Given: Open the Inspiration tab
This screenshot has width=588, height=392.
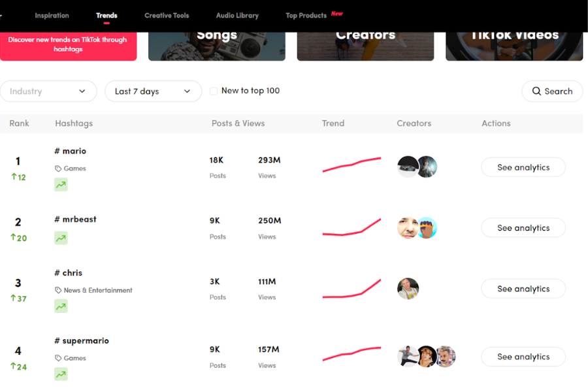Looking at the screenshot, I should pos(52,16).
